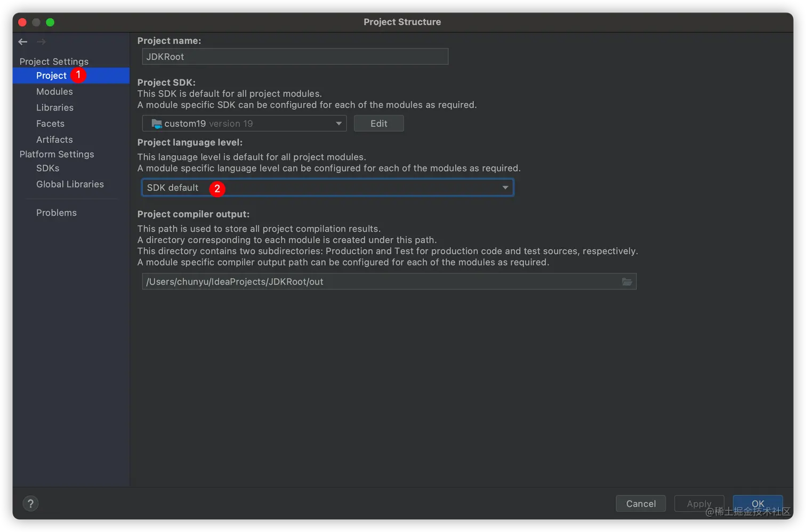This screenshot has height=532, width=806.
Task: Go to Libraries settings
Action: tap(55, 108)
